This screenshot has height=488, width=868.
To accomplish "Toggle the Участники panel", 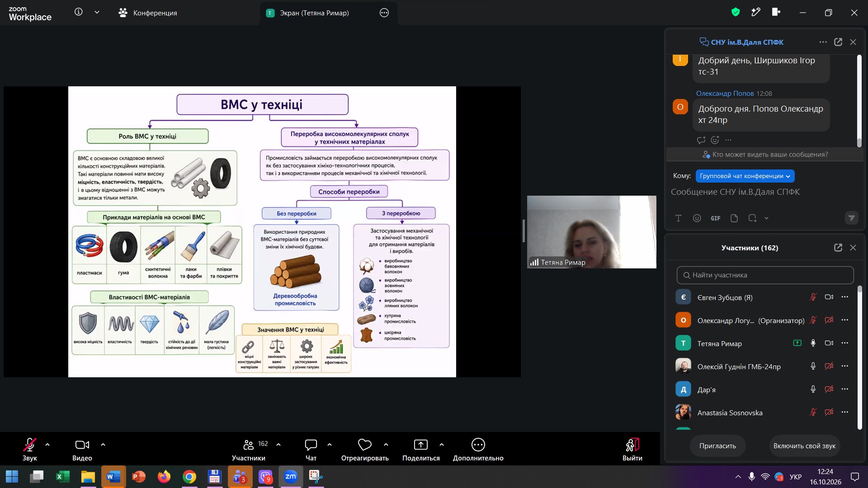I will pyautogui.click(x=249, y=450).
